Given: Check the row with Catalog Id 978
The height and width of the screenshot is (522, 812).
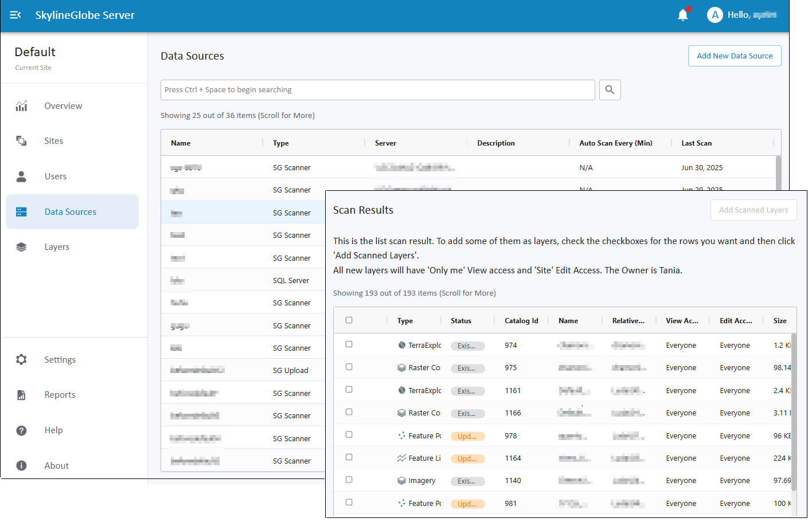Looking at the screenshot, I should 349,434.
